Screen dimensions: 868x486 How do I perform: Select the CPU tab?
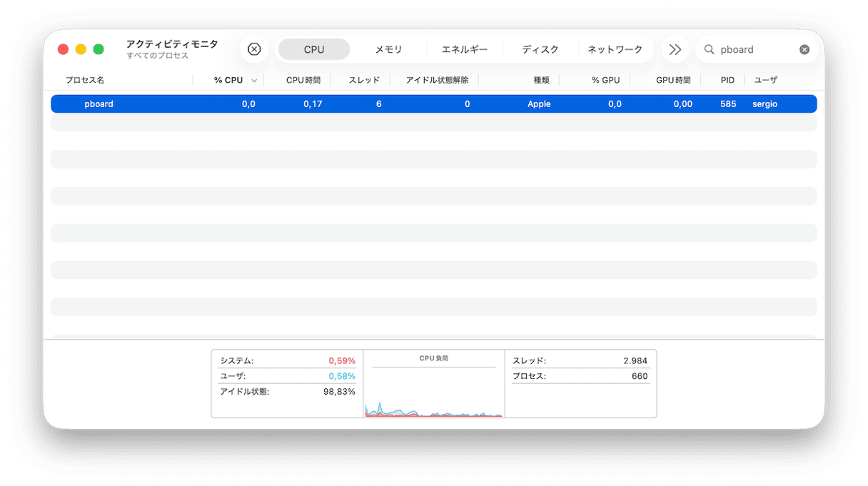pyautogui.click(x=313, y=49)
